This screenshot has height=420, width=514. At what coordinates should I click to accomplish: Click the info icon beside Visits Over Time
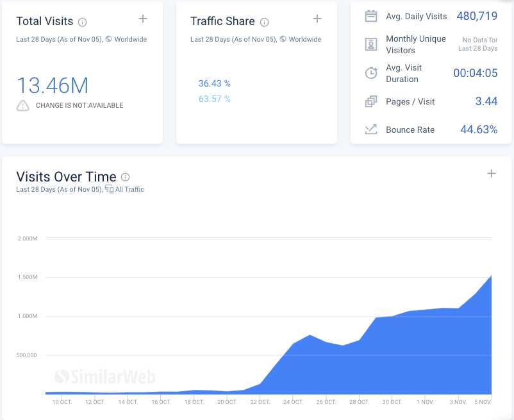[125, 178]
